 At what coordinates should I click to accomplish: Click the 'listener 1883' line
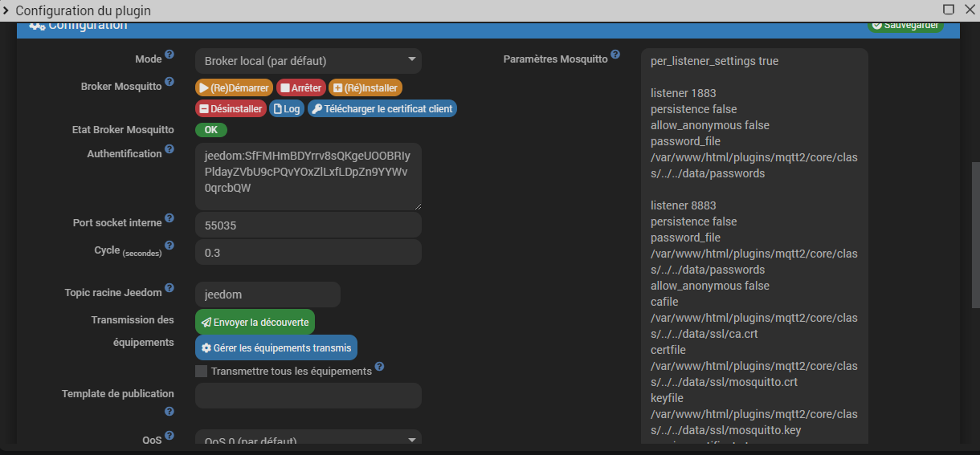pos(683,93)
